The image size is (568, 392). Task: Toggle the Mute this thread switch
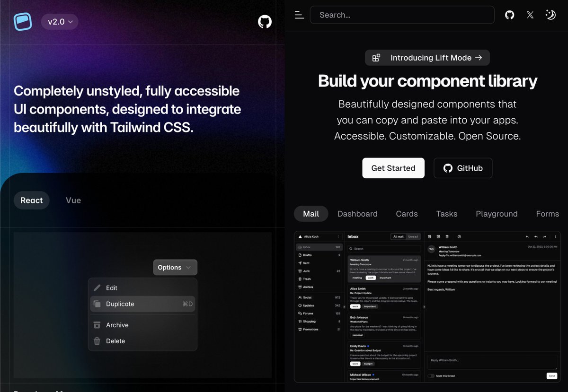click(431, 376)
